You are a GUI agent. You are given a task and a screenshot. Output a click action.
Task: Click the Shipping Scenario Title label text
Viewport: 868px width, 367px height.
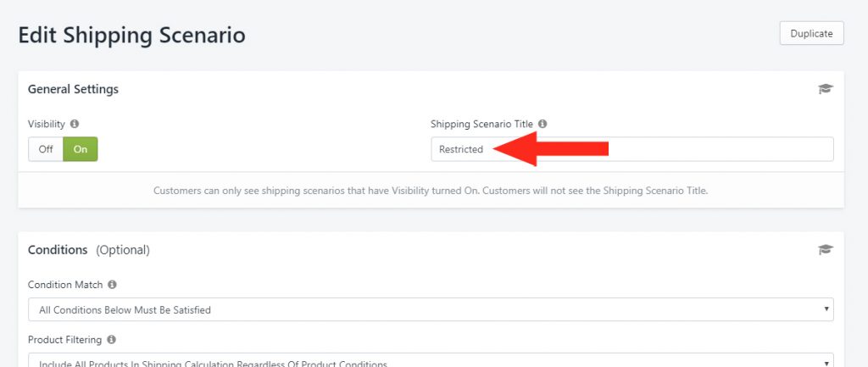(x=482, y=124)
